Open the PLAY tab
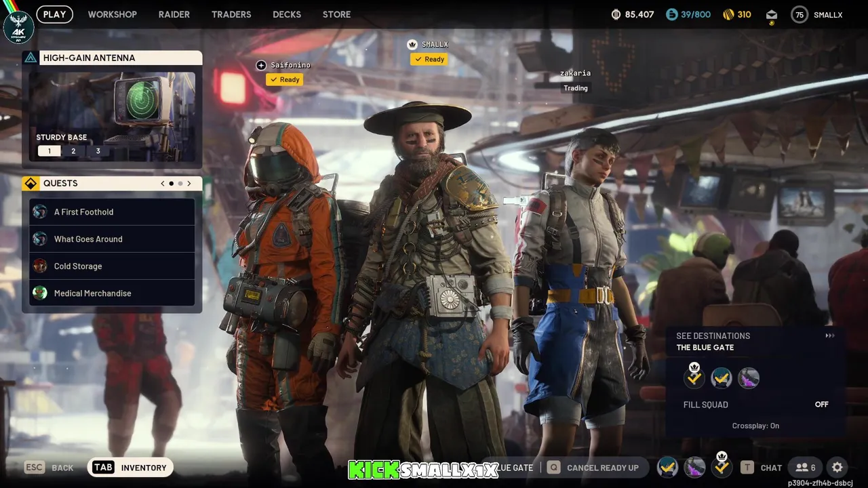Image resolution: width=868 pixels, height=488 pixels. point(55,14)
